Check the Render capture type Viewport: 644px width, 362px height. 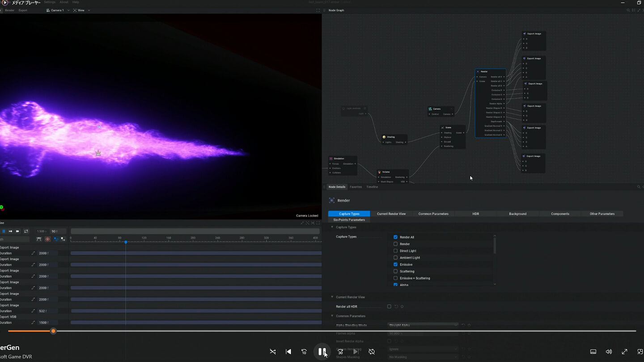[x=395, y=244]
